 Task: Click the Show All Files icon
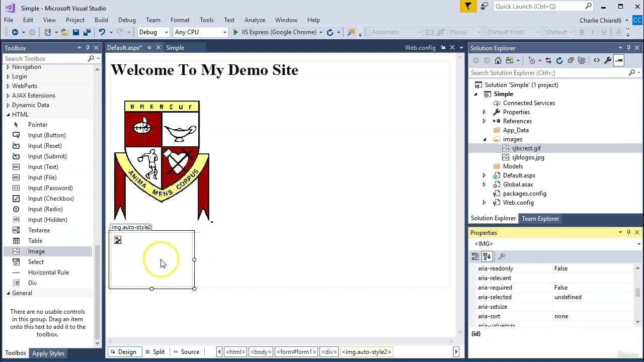point(582,60)
